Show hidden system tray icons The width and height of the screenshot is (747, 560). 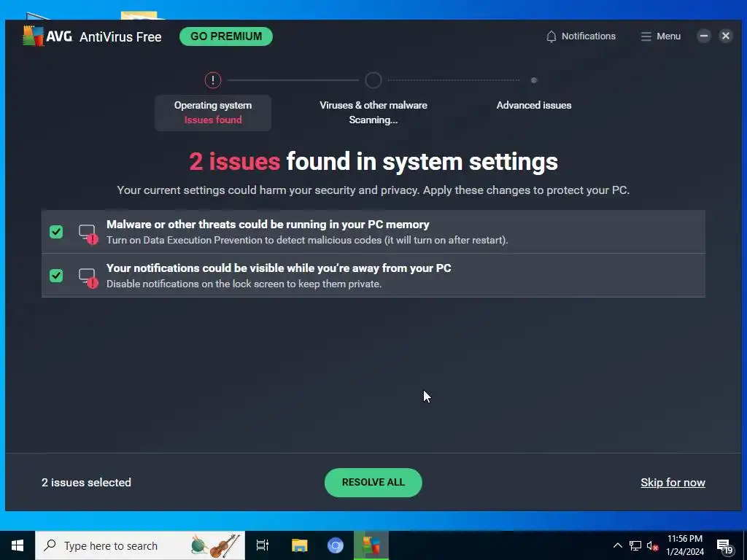(x=617, y=545)
